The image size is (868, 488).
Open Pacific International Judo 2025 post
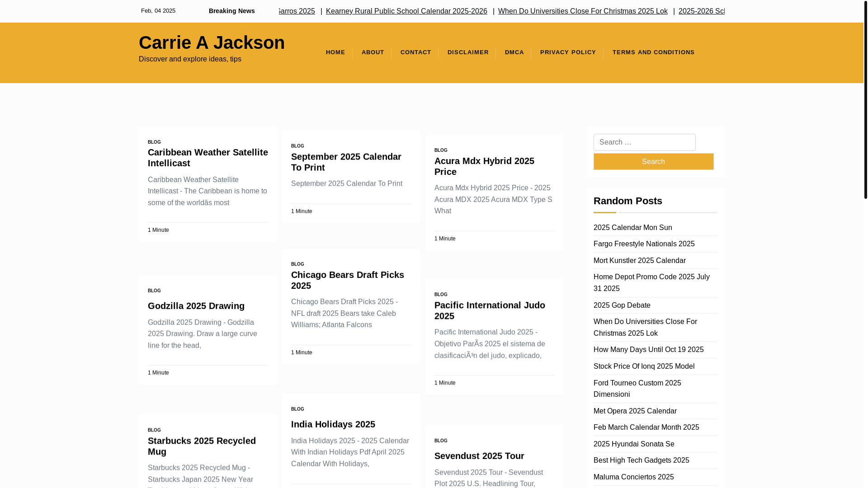[490, 310]
